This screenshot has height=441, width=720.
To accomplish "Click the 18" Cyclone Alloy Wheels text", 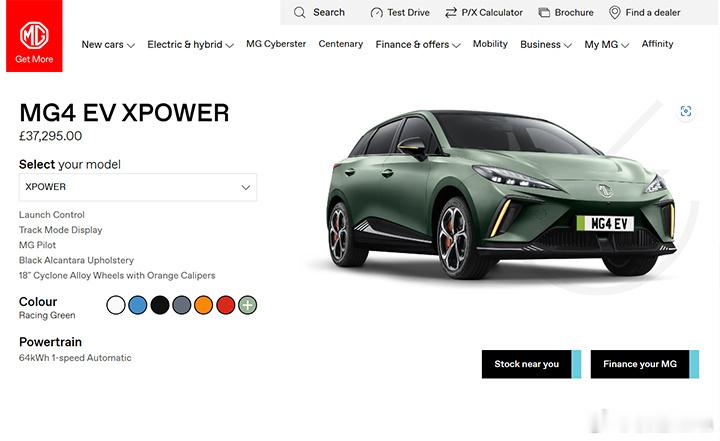I will click(117, 276).
